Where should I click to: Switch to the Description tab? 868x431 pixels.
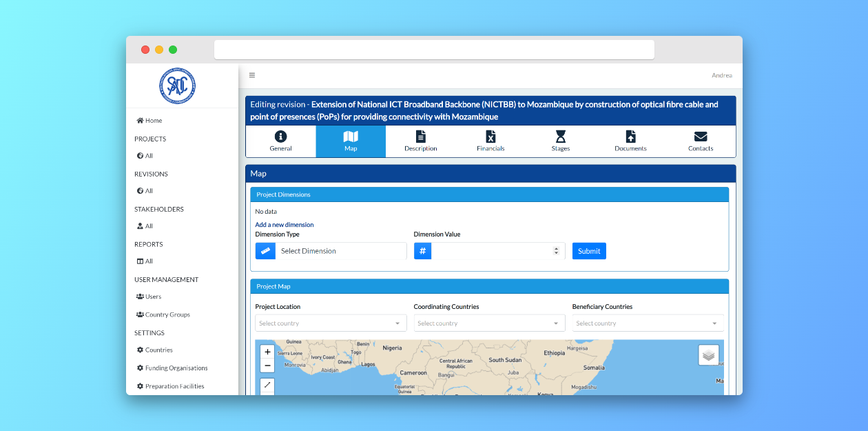[x=421, y=141]
